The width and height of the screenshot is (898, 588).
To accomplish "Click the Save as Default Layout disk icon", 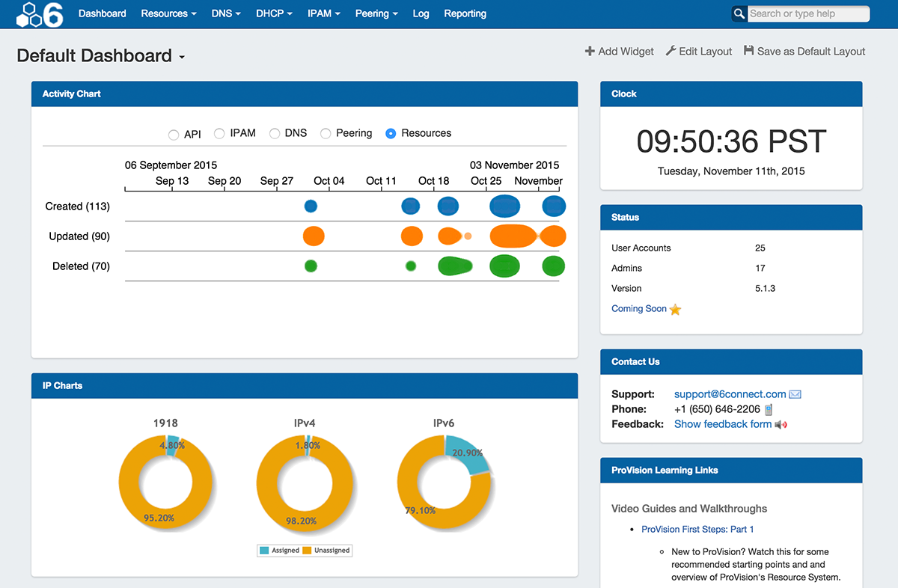I will [x=748, y=51].
